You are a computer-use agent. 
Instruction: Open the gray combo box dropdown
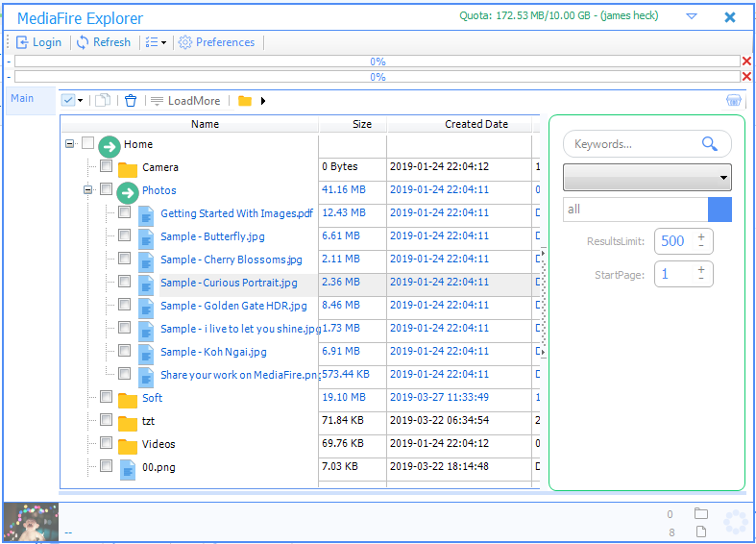(x=647, y=177)
